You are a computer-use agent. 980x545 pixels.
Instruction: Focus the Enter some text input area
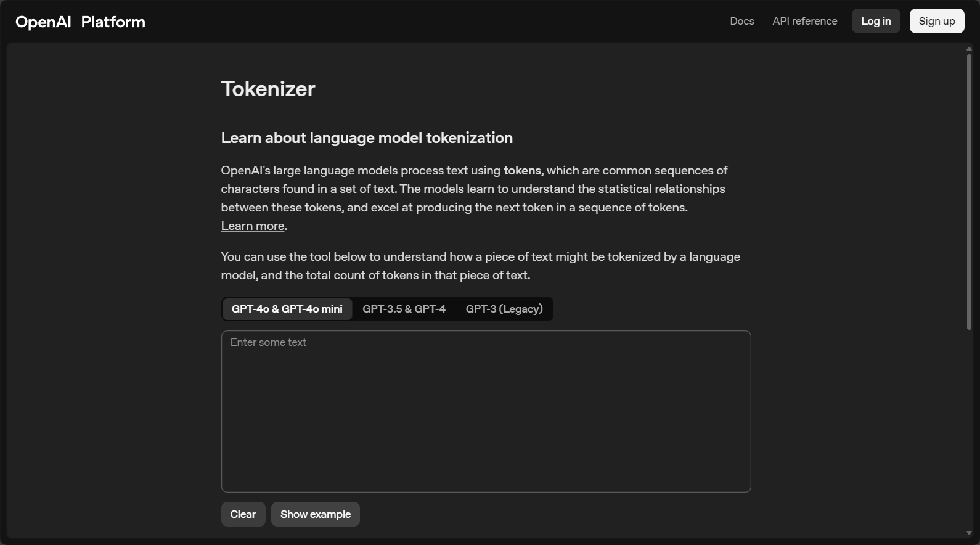tap(486, 411)
